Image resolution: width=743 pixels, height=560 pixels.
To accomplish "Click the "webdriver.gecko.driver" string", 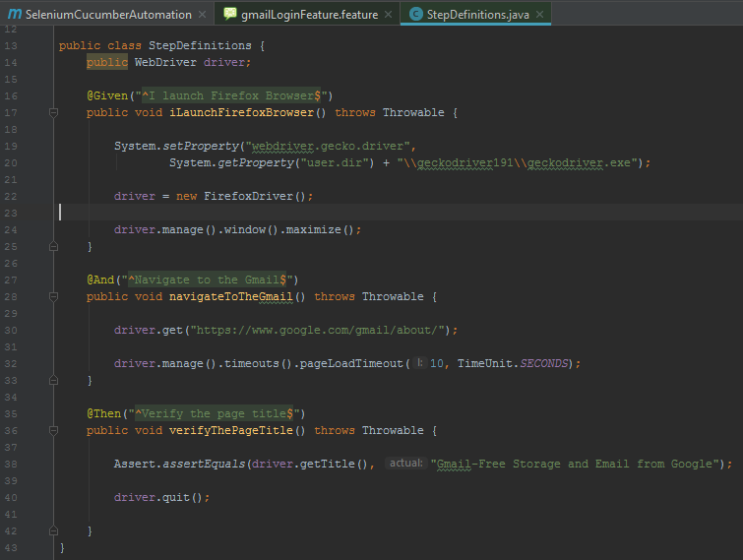I will pos(328,146).
